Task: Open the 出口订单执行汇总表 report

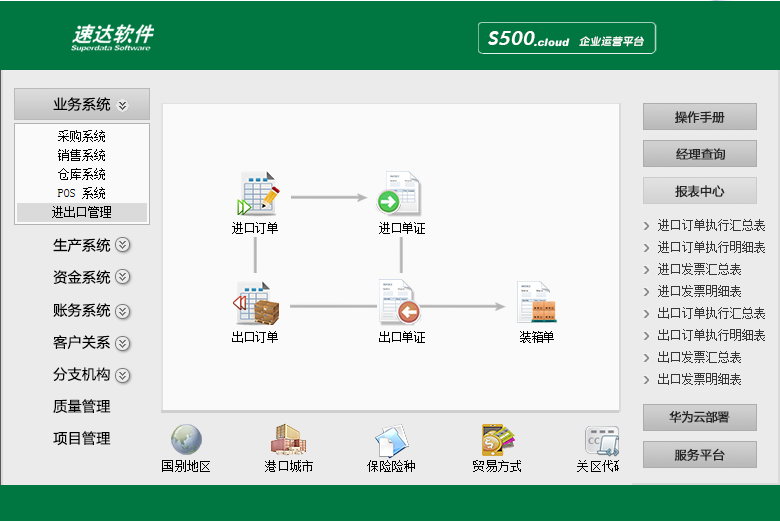Action: point(711,313)
